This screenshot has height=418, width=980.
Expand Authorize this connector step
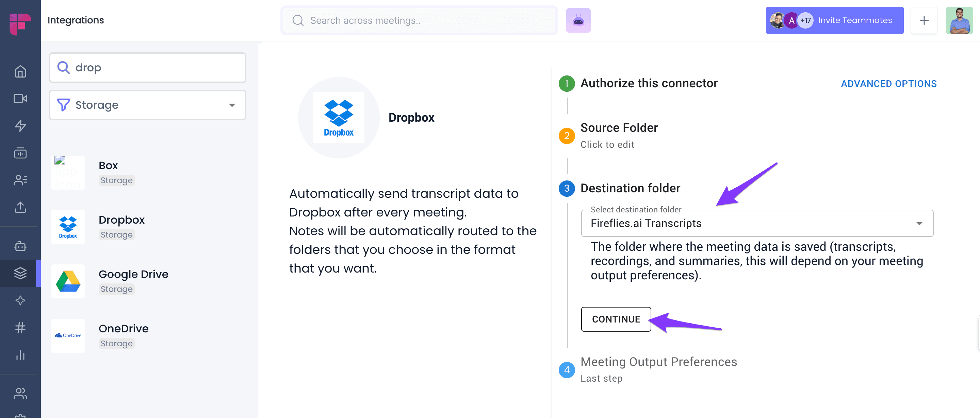tap(649, 83)
